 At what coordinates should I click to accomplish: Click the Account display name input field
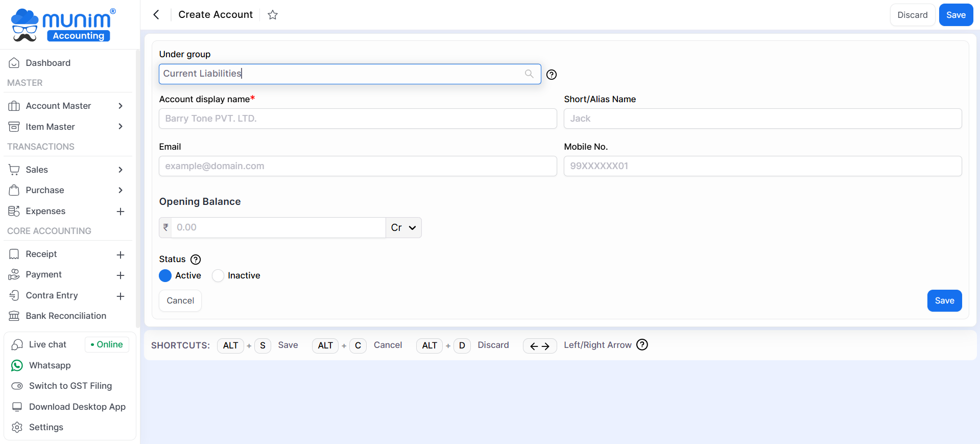[357, 119]
